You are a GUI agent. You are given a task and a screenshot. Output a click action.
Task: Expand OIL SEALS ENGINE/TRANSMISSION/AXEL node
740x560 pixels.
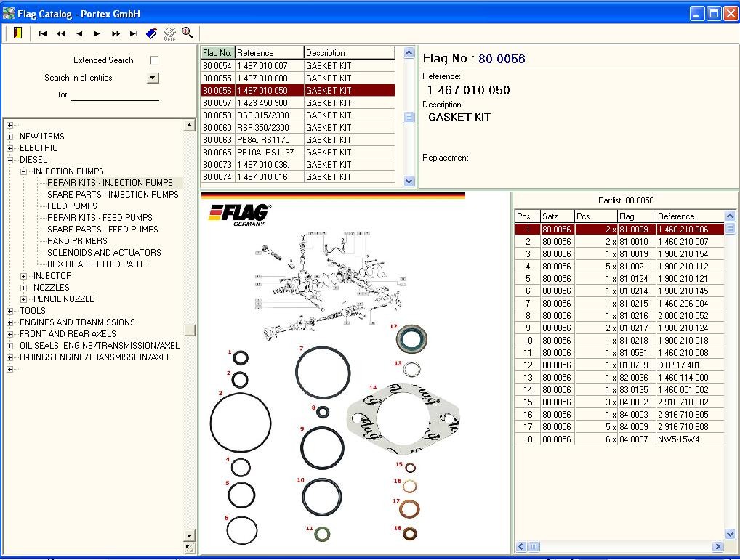pos(10,346)
